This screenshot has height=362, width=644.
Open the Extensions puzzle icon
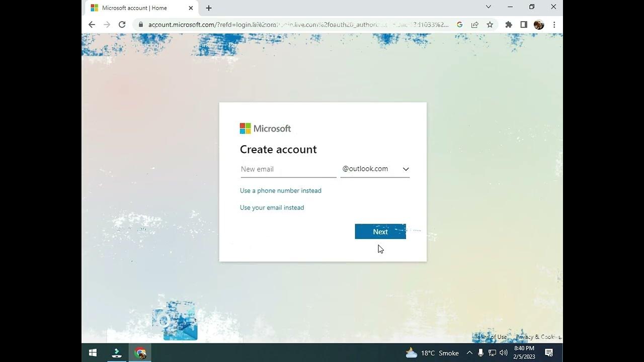pyautogui.click(x=509, y=25)
